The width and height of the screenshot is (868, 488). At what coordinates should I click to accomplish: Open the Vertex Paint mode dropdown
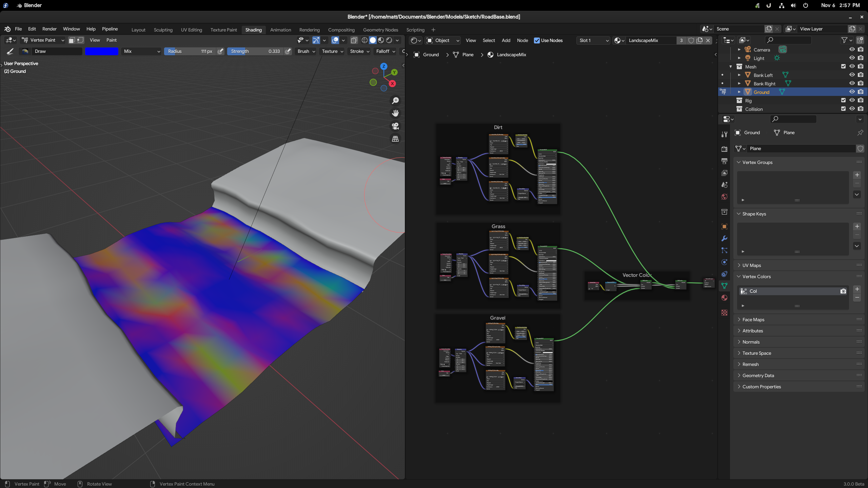(x=43, y=40)
